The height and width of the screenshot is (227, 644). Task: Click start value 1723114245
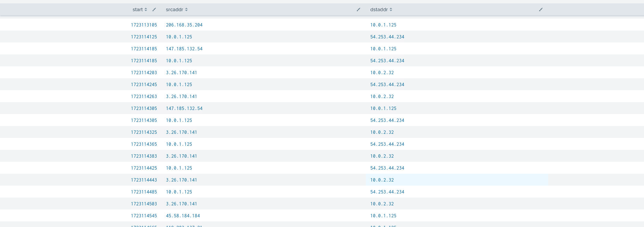click(144, 85)
